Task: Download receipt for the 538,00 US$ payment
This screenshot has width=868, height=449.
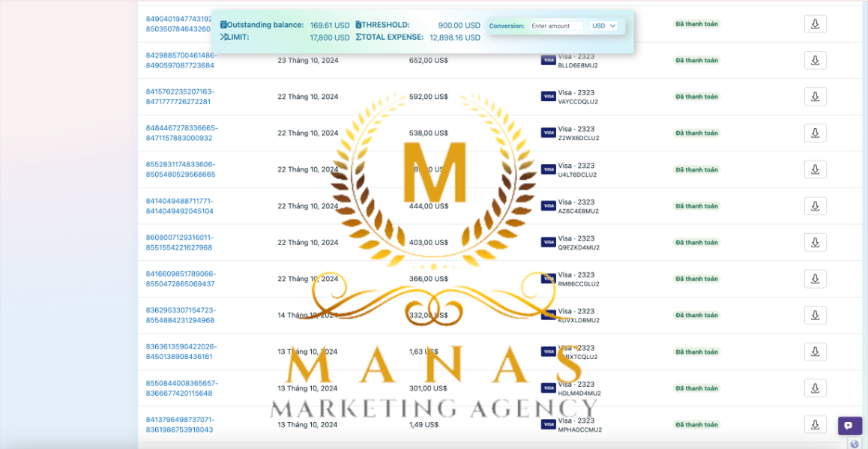Action: [x=815, y=133]
